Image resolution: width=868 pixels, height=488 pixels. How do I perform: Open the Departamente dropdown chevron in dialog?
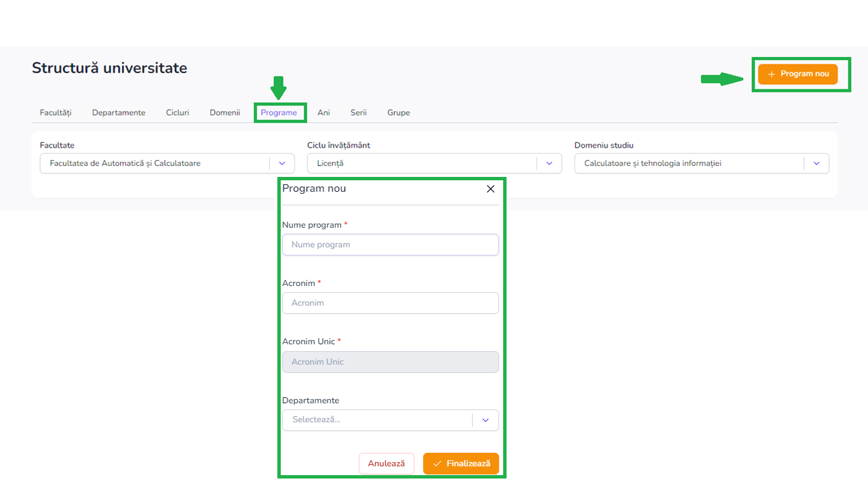[x=486, y=420]
